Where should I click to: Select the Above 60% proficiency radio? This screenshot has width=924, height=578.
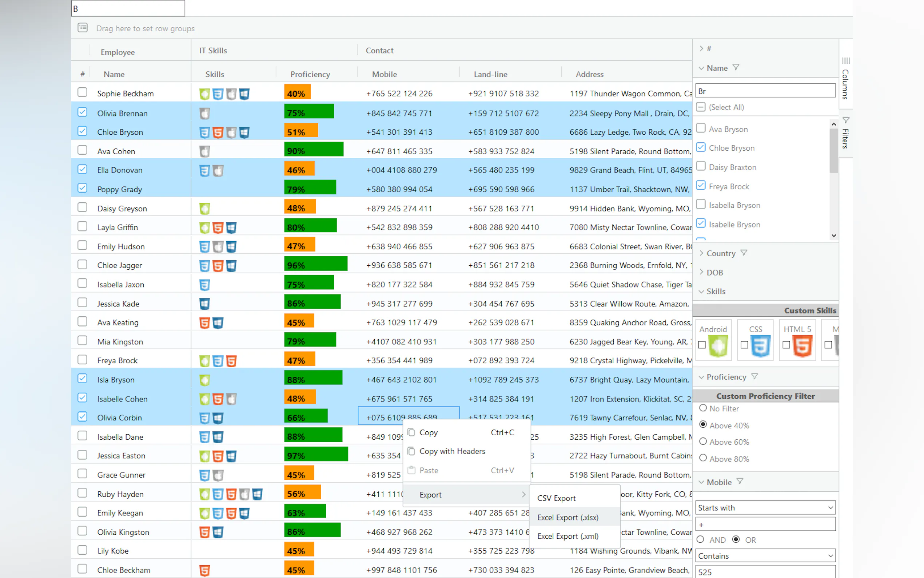coord(703,441)
